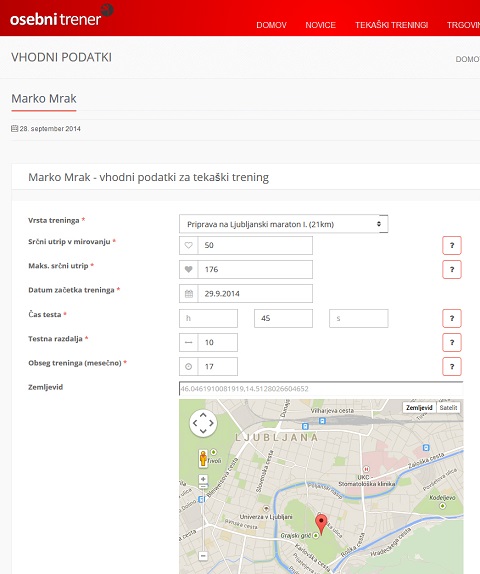This screenshot has width=480, height=574.
Task: Click the monthly training volume field 17
Action: [217, 366]
